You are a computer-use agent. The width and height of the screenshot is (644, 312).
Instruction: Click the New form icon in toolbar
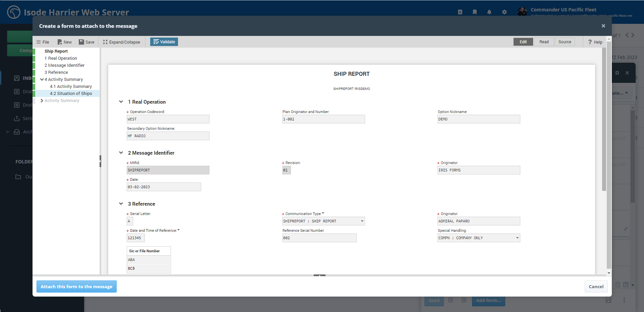(60, 42)
